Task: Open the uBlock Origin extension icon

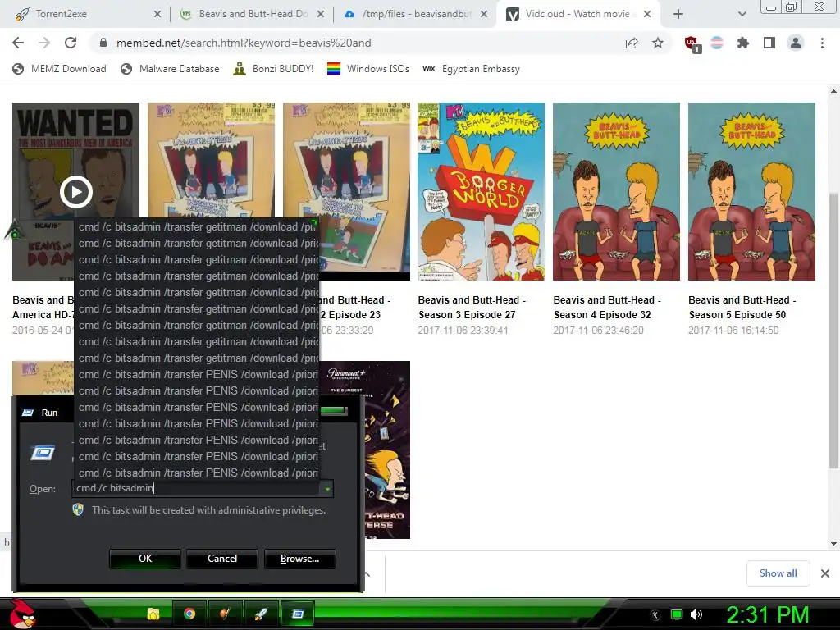Action: (x=692, y=43)
